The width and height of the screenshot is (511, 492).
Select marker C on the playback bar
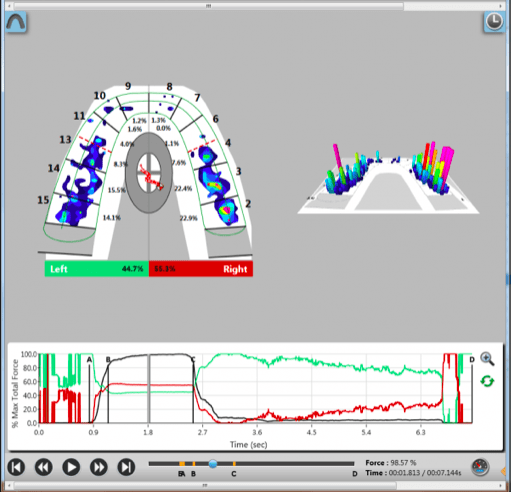click(x=234, y=464)
